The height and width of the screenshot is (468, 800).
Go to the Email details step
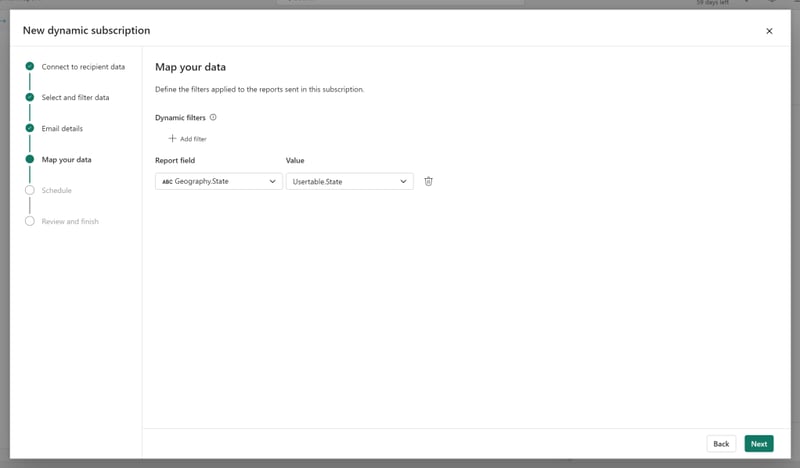[x=62, y=129]
